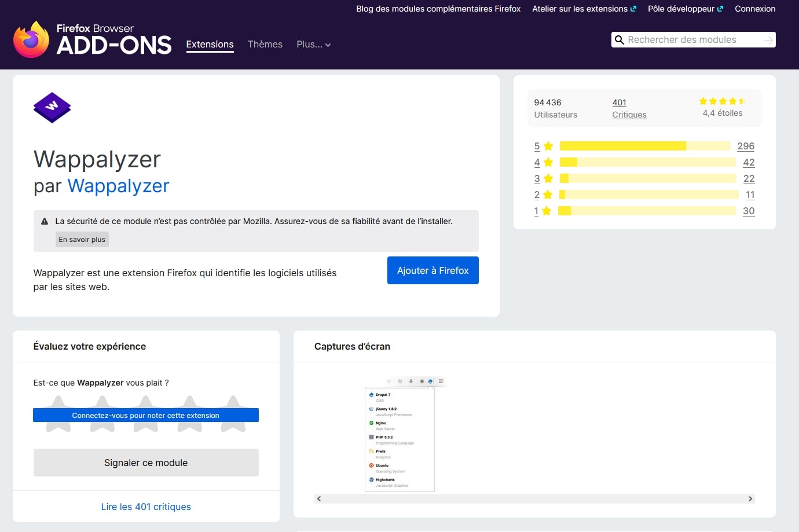Click the star icon in the 4-star row
Viewport: 799px width, 532px height.
pyautogui.click(x=548, y=162)
